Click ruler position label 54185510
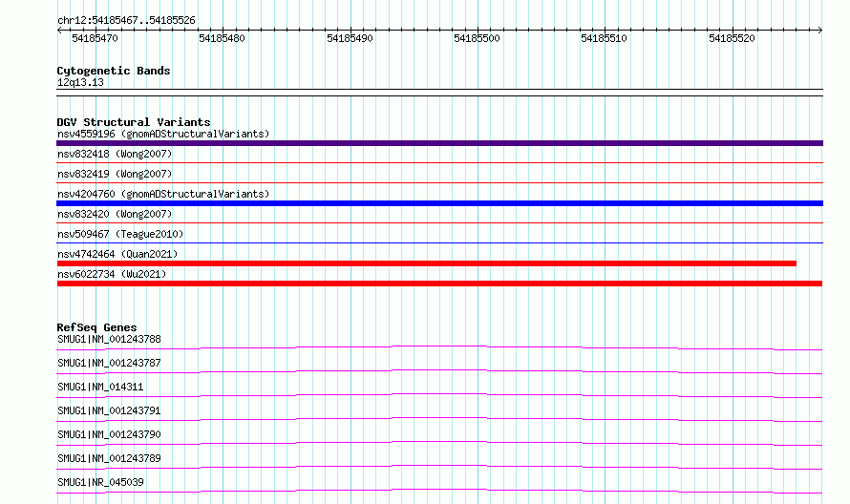The width and height of the screenshot is (850, 504). click(604, 38)
